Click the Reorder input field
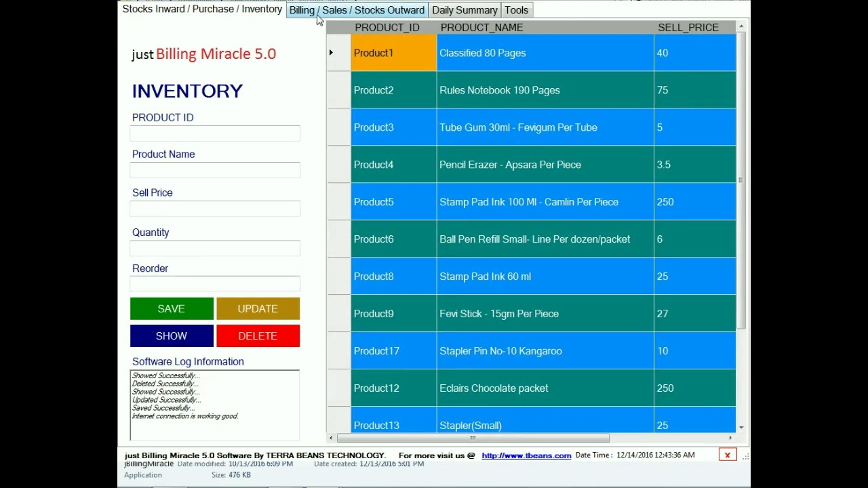This screenshot has height=488, width=868. 215,284
